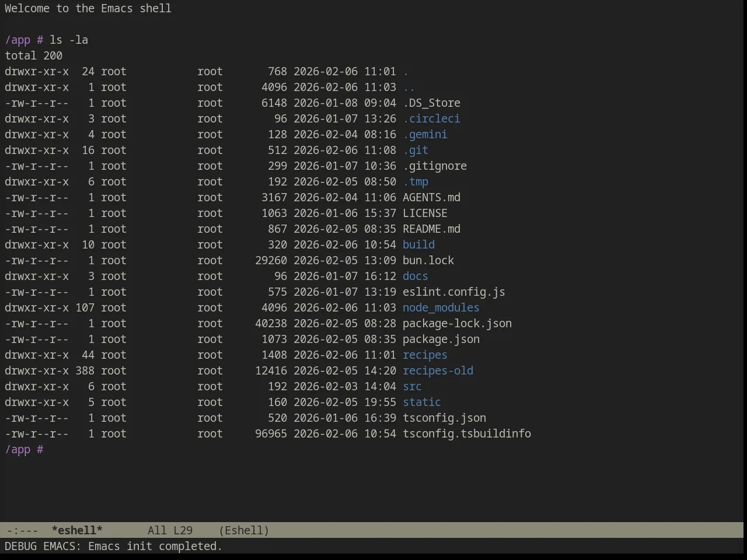Select the build directory name
Screen dimensions: 747x560
tap(418, 244)
